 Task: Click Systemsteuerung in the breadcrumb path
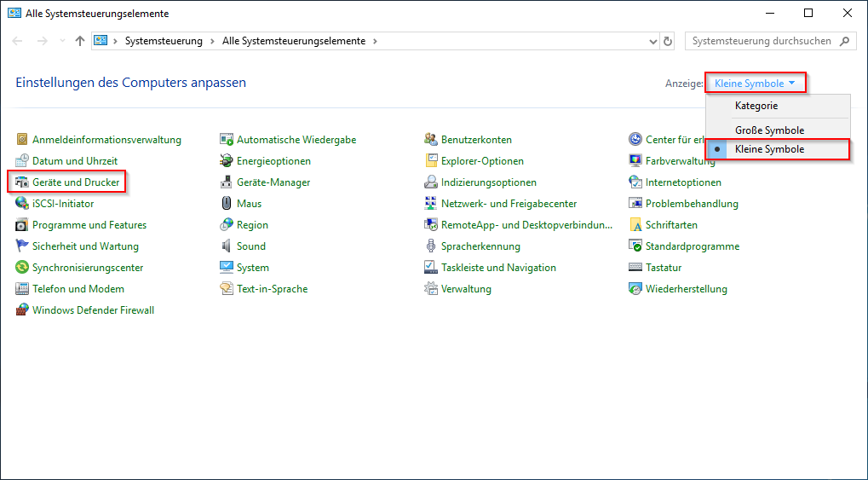pyautogui.click(x=164, y=41)
